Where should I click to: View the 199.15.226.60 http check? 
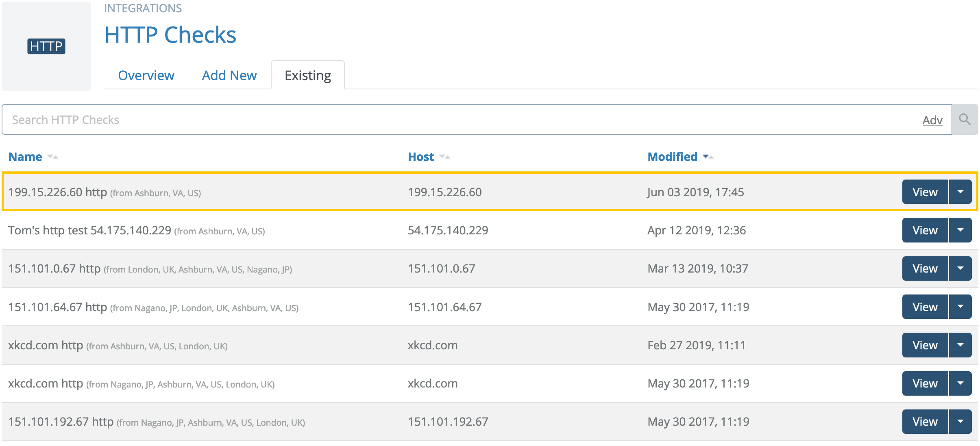pos(925,192)
